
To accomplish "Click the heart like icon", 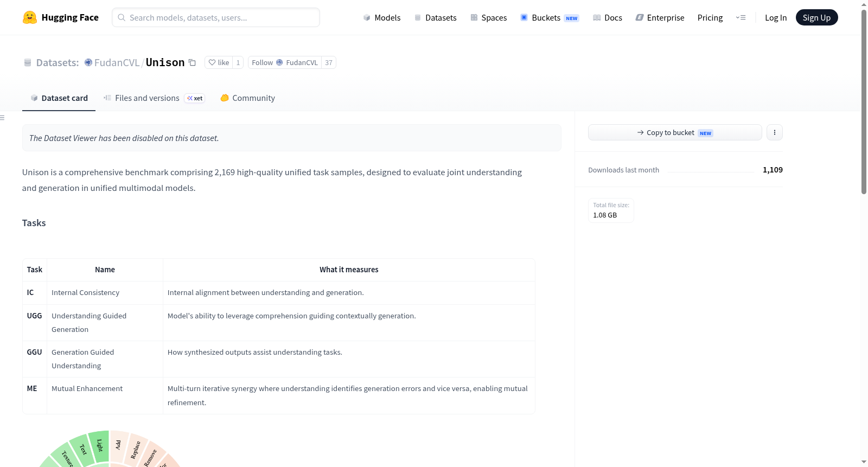I will pos(212,62).
